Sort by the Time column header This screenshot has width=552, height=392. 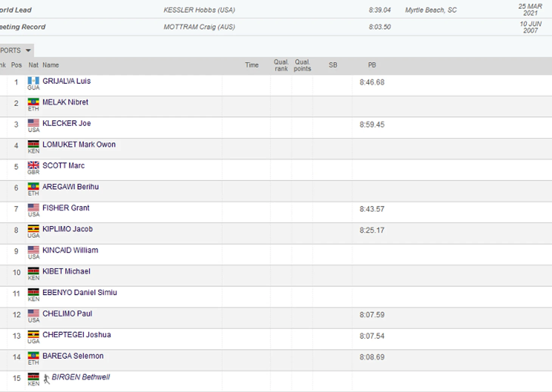point(251,65)
